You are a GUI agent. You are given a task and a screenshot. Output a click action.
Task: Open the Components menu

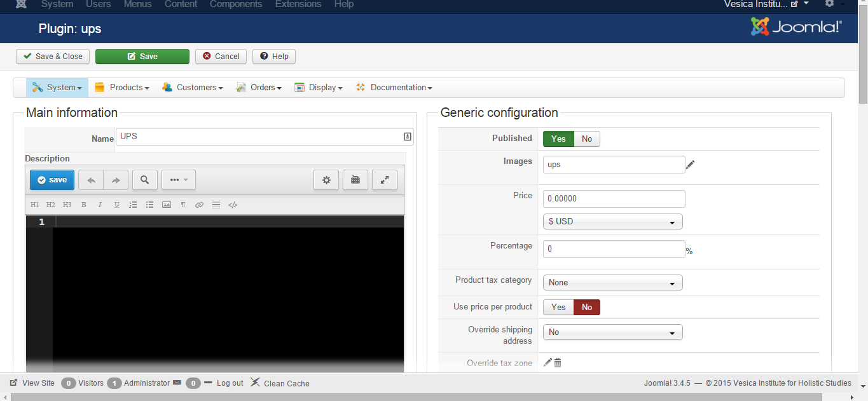click(236, 4)
